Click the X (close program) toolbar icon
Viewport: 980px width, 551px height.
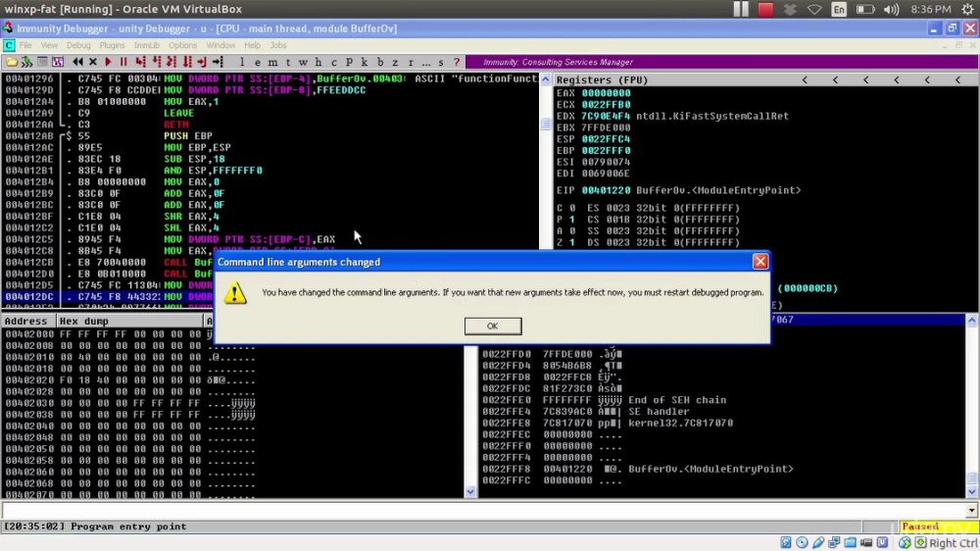click(93, 62)
